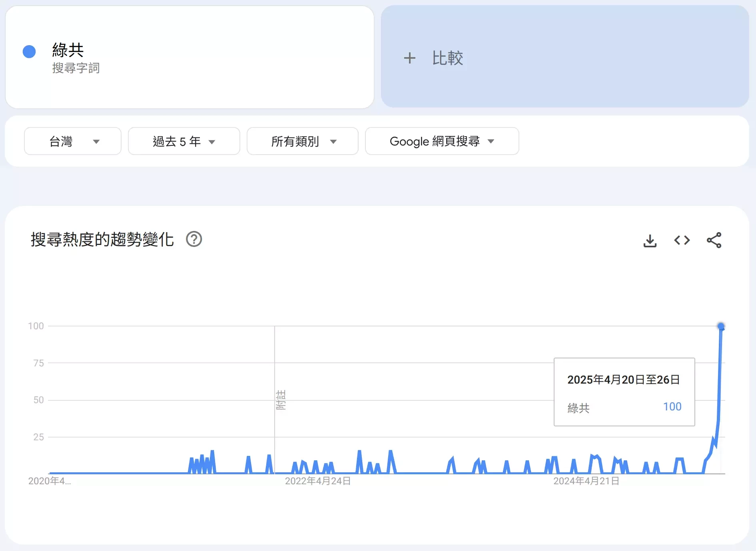Screen dimensions: 756x551
Task: Edit the 綠共 search term
Action: pos(68,50)
